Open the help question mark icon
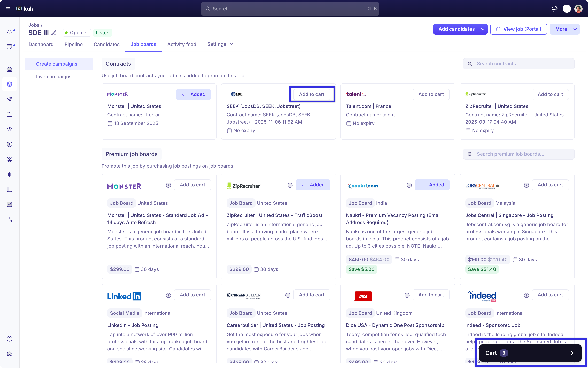Viewport: 588px width, 368px height. pos(10,338)
